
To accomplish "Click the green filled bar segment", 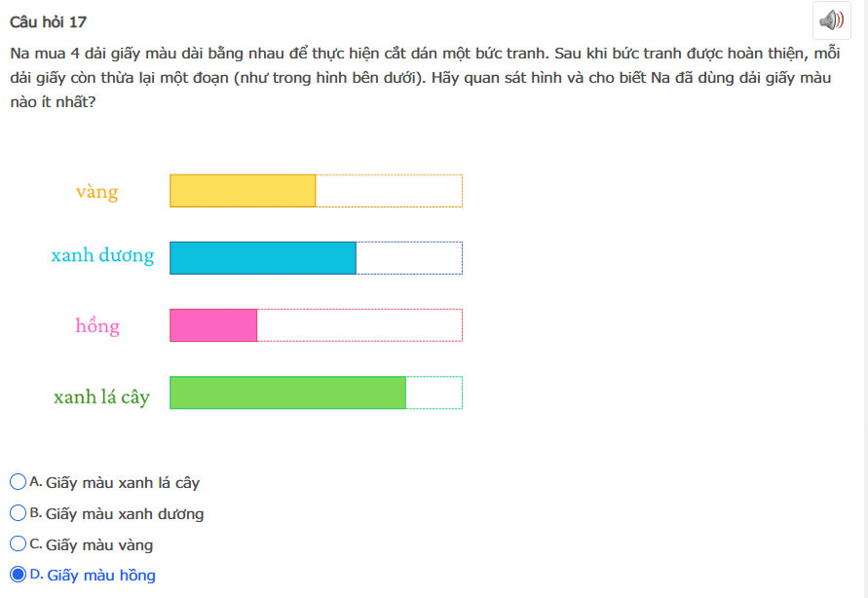I will click(287, 392).
